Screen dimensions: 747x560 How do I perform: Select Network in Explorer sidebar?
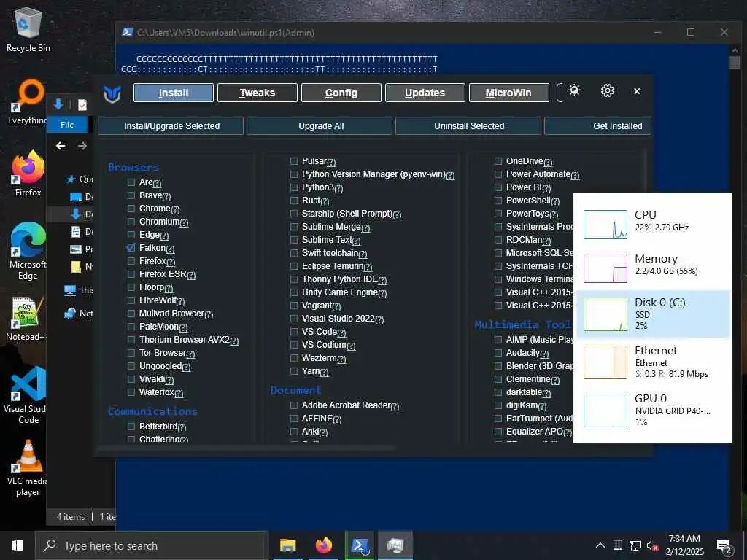coord(79,314)
